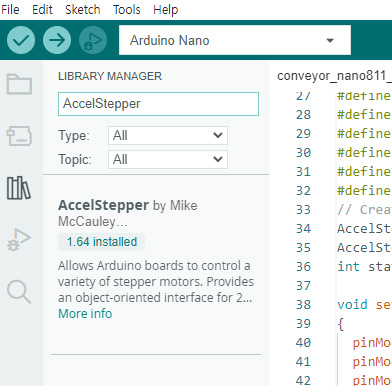Expand the Type filter dropdown
This screenshot has height=386, width=392.
[168, 135]
